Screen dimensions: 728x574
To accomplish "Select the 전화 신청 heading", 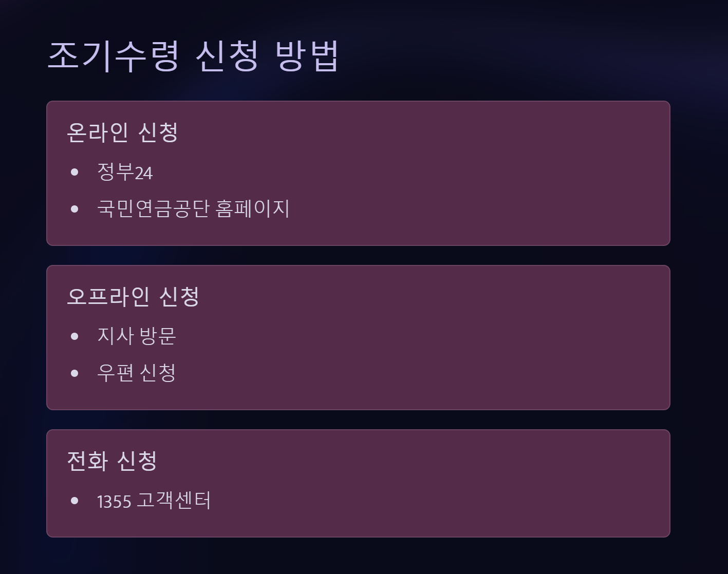I will tap(111, 461).
